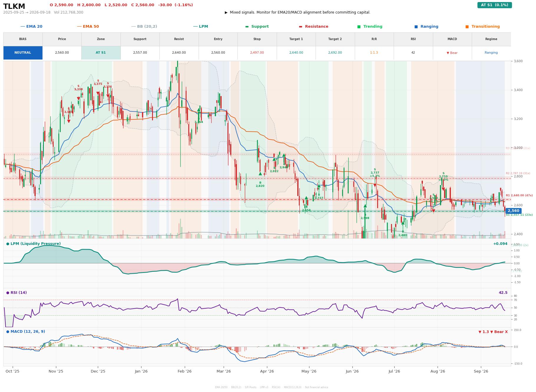
Task: Click the NEUTRAL bias cell
Action: (23, 53)
